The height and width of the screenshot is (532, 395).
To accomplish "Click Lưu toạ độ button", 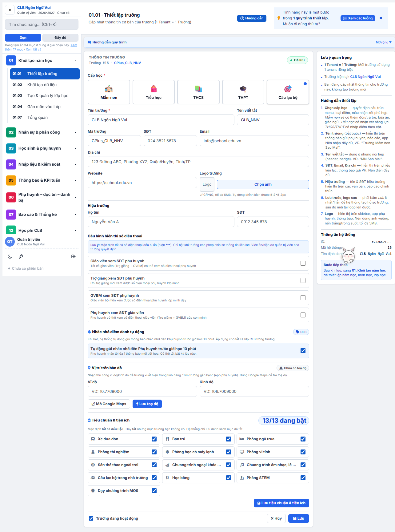I will point(147,404).
